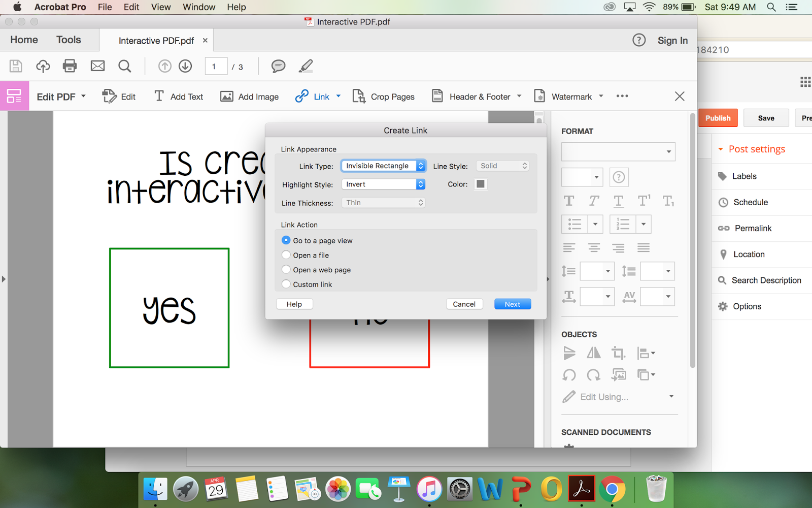Viewport: 812px width, 508px height.
Task: Select the Add Text tool
Action: tap(178, 96)
